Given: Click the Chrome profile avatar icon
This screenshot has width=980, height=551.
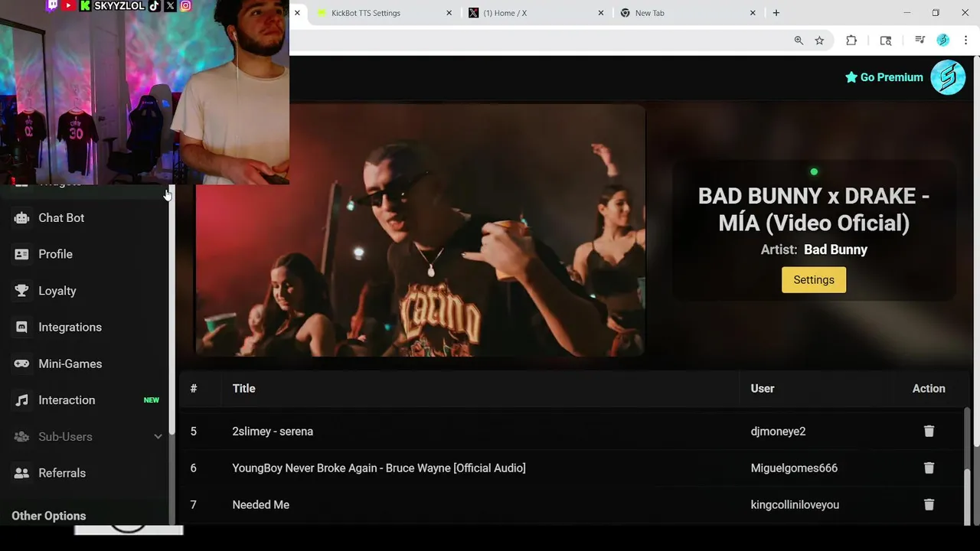Looking at the screenshot, I should [x=943, y=41].
